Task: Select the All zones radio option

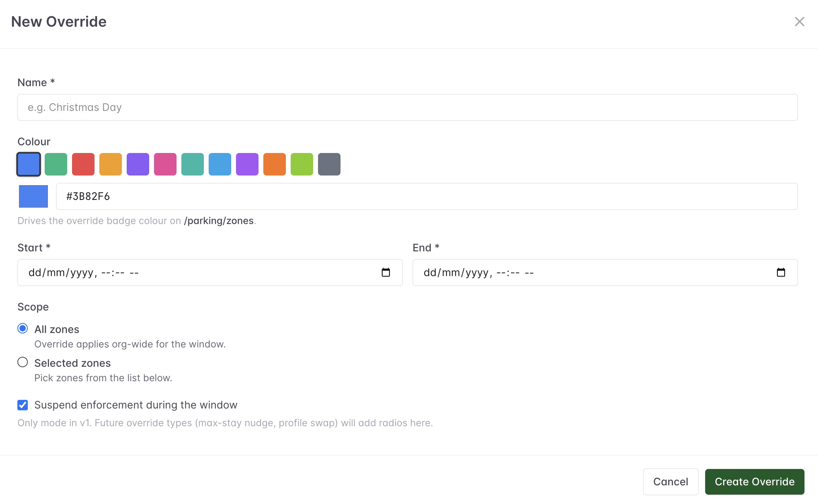Action: 23,329
